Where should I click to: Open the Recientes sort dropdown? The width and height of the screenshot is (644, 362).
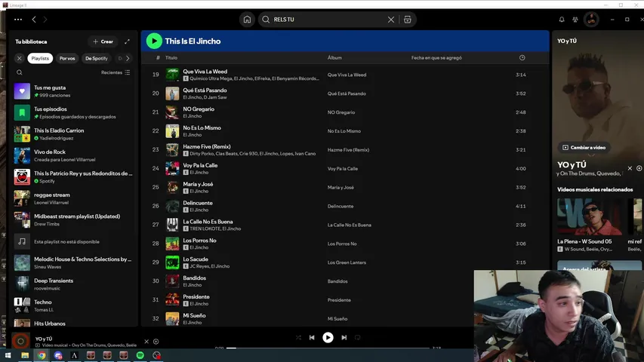116,72
